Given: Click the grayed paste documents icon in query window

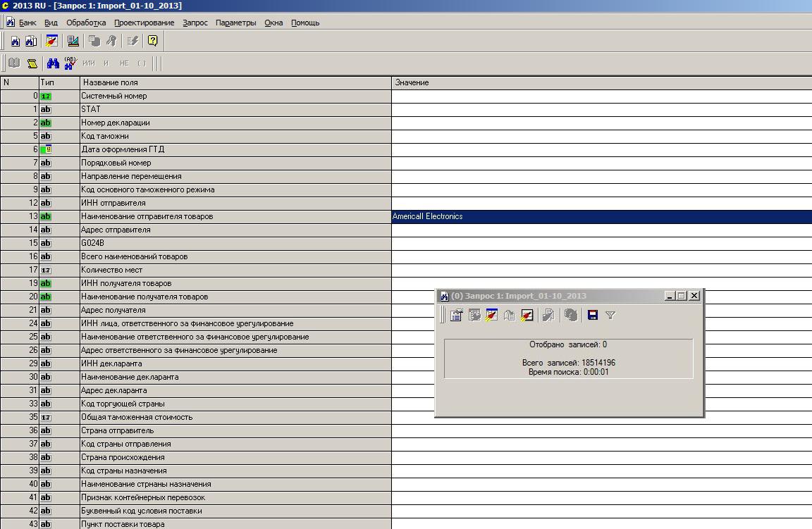Looking at the screenshot, I should 509,316.
